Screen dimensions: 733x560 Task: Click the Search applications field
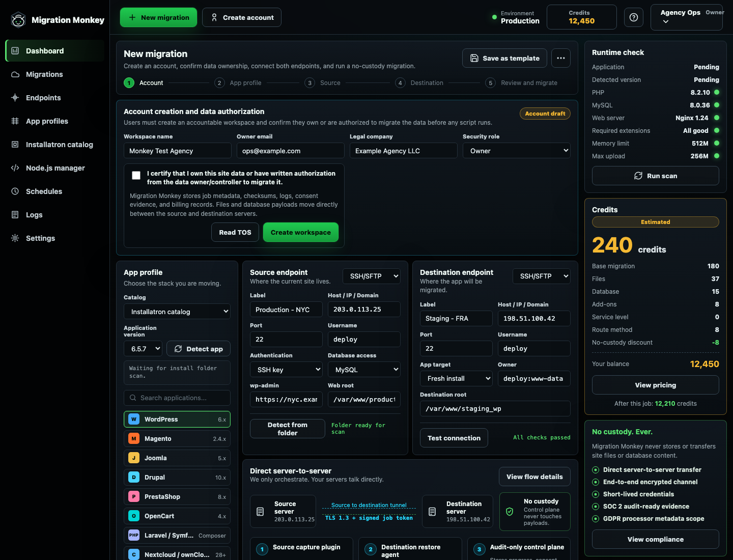click(x=177, y=398)
